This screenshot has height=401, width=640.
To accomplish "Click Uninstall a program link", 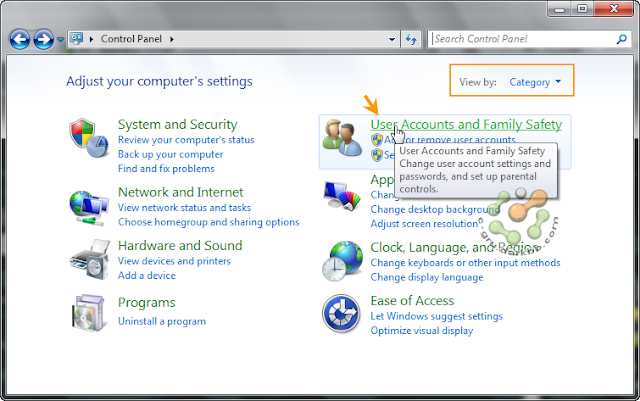I will click(162, 321).
